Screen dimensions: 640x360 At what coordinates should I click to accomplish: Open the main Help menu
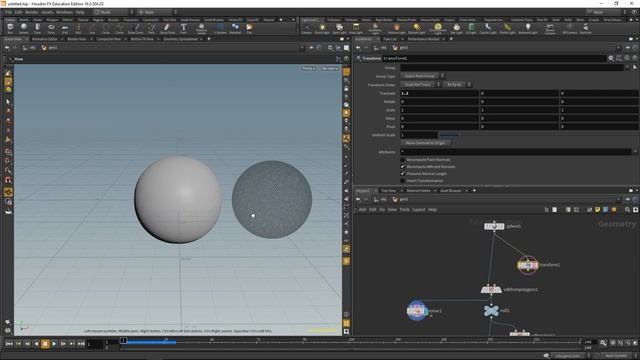(80, 12)
